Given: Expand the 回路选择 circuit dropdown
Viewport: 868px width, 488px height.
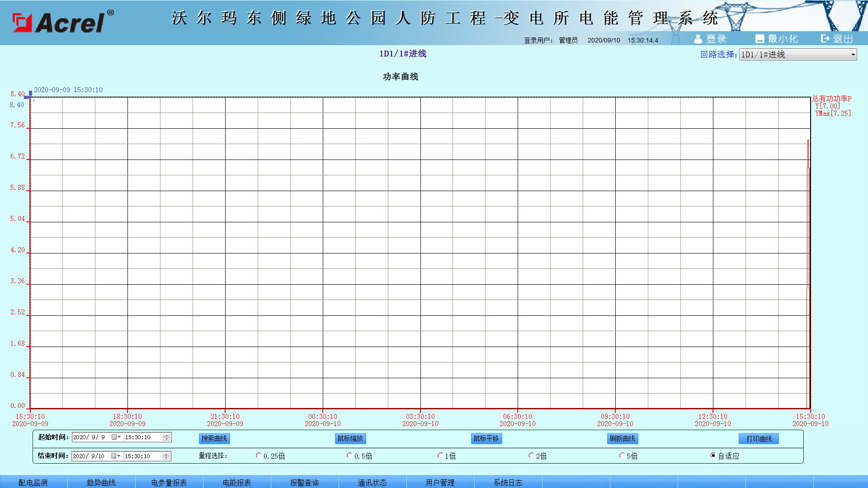Looking at the screenshot, I should pos(853,55).
